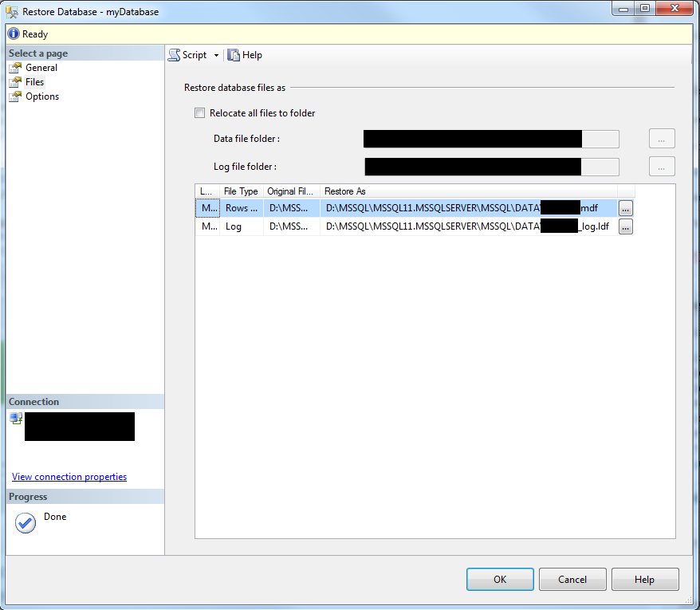This screenshot has height=610, width=700.
Task: Click the Files page icon
Action: pyautogui.click(x=15, y=82)
